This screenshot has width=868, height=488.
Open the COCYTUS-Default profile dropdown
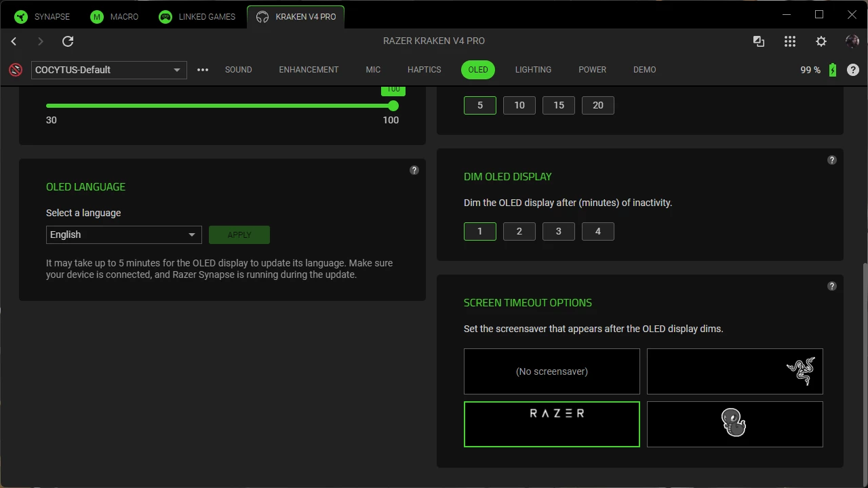109,70
